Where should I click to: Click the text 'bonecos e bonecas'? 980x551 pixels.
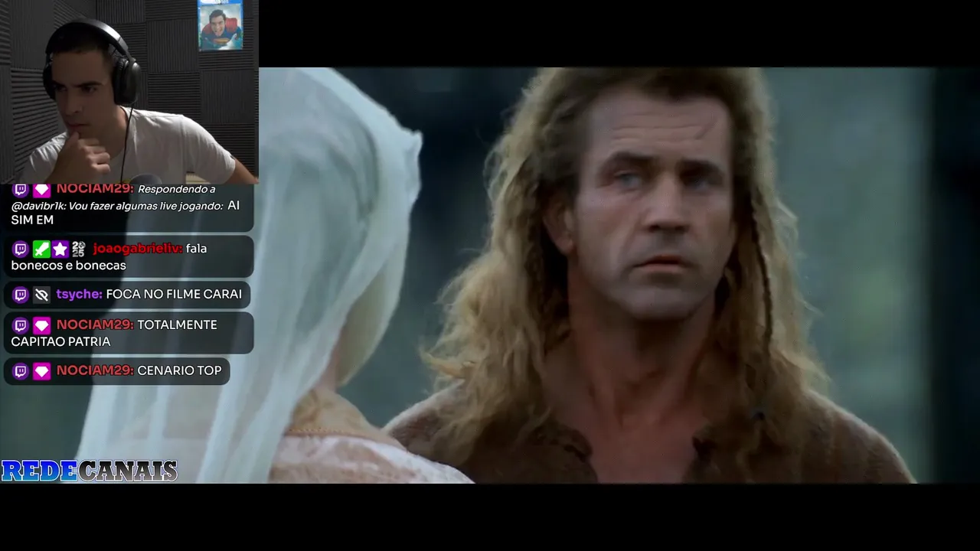tap(68, 265)
